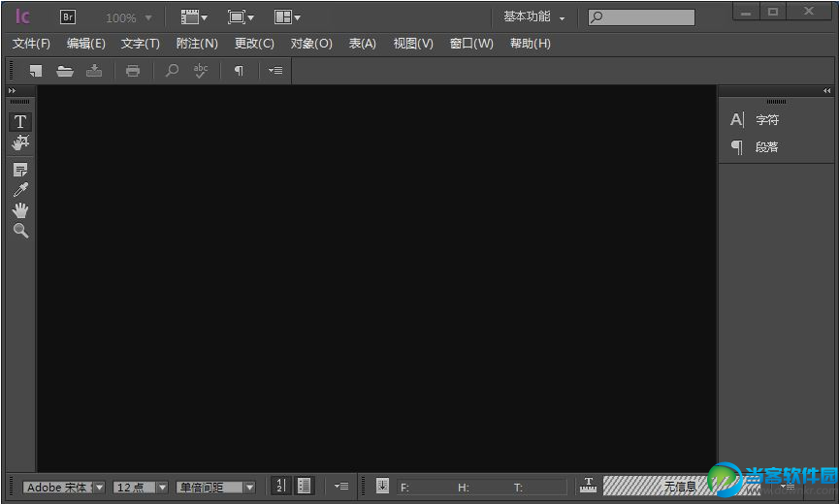The width and height of the screenshot is (839, 504).
Task: Select the Zoom tool in the toolbox
Action: pyautogui.click(x=20, y=231)
